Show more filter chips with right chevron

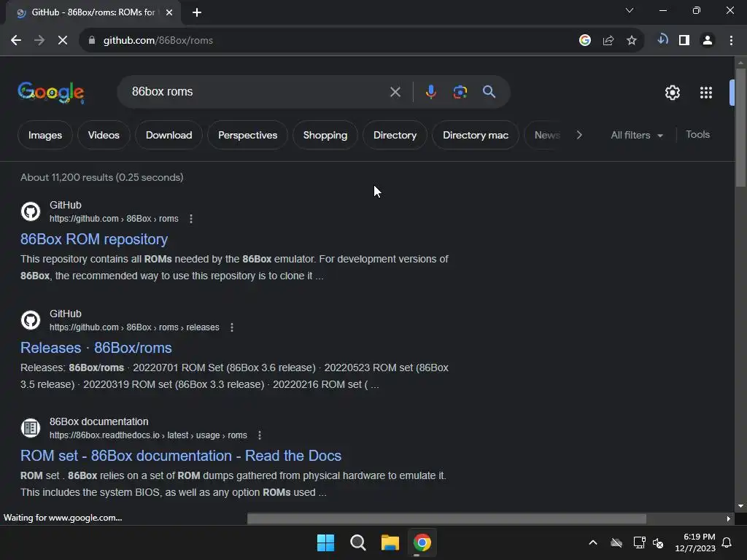point(578,135)
